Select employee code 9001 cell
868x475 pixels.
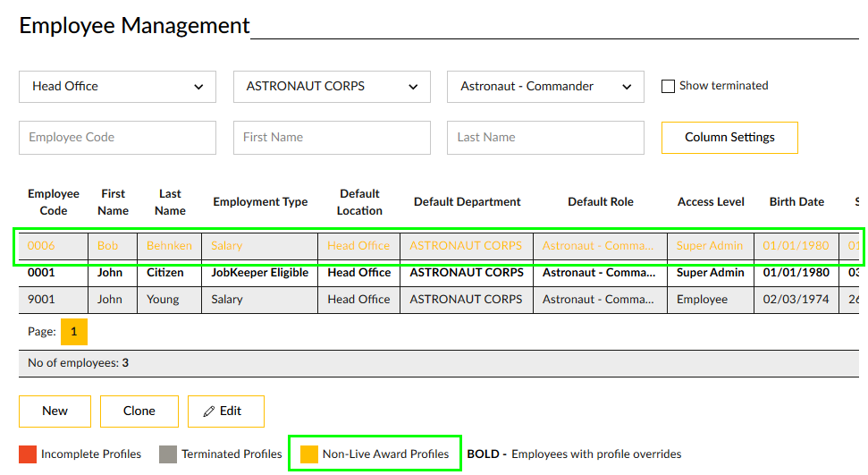(x=53, y=300)
